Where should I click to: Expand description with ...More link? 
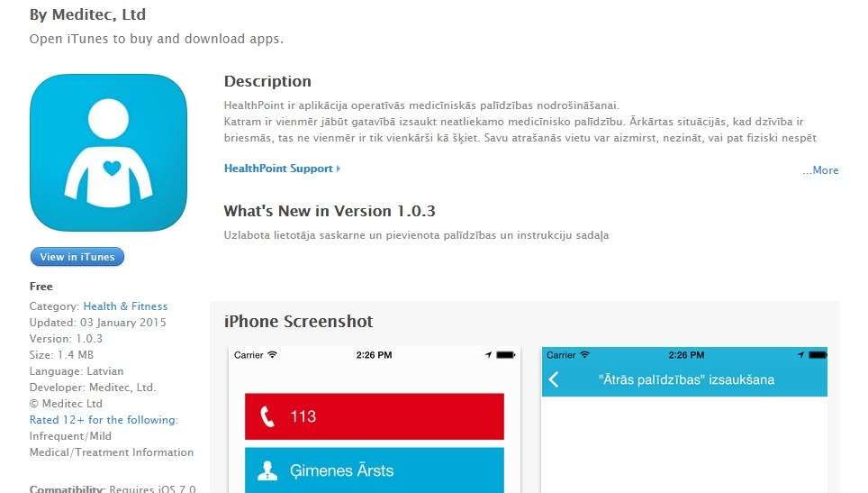820,170
